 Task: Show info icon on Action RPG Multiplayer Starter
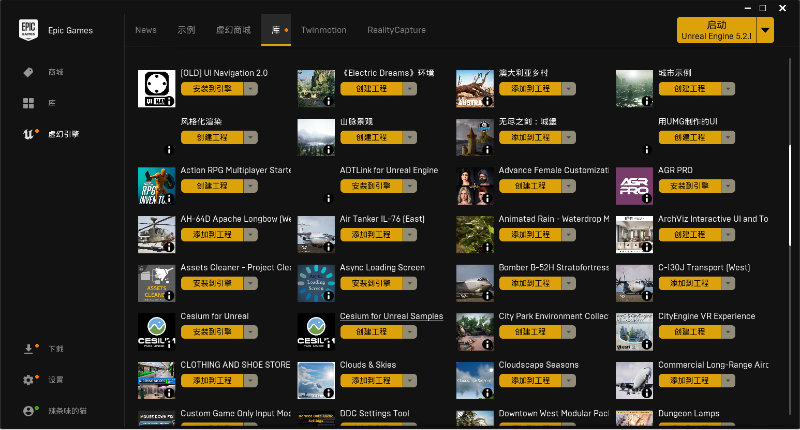click(x=169, y=198)
